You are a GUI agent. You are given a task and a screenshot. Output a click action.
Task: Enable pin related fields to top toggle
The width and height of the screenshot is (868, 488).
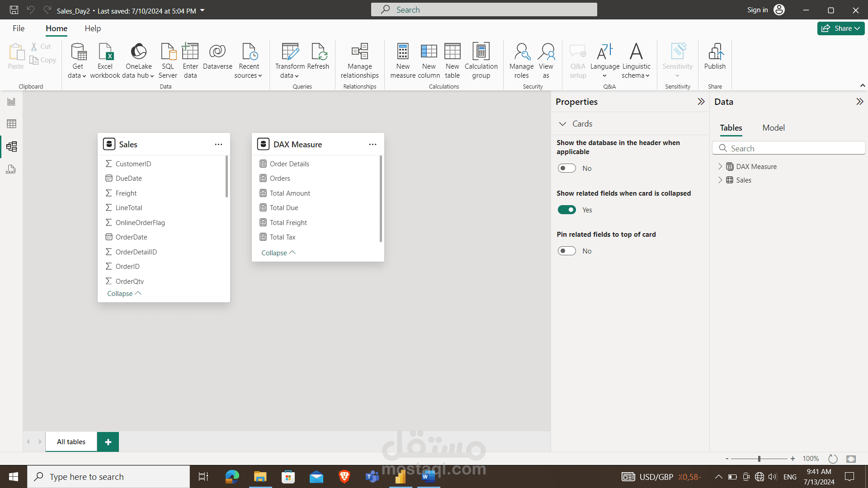coord(566,251)
